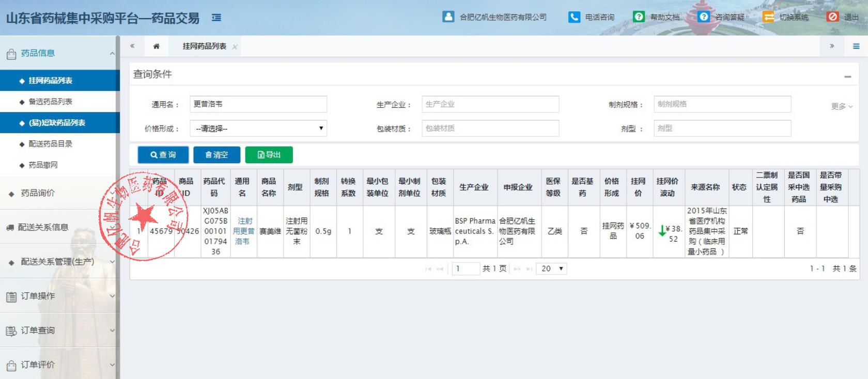Click the green price drop arrow
The width and height of the screenshot is (868, 379).
[662, 231]
